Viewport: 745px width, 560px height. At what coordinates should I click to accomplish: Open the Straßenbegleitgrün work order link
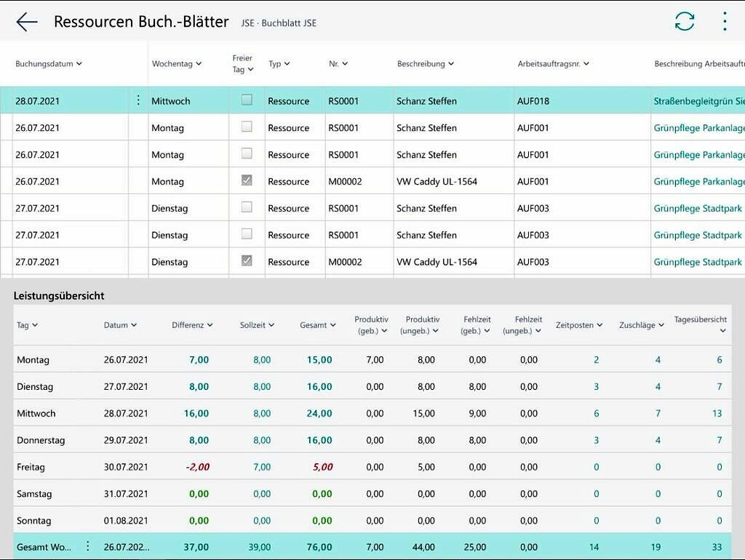[698, 101]
